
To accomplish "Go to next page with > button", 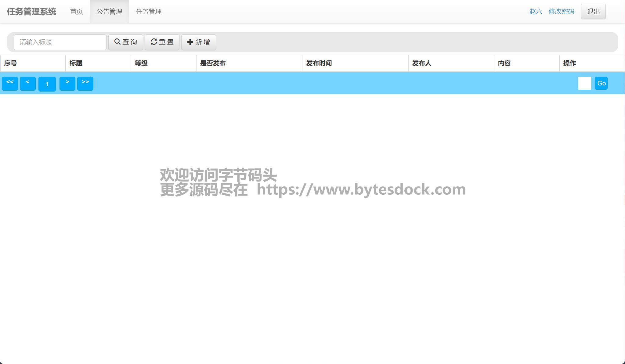I will click(x=67, y=84).
